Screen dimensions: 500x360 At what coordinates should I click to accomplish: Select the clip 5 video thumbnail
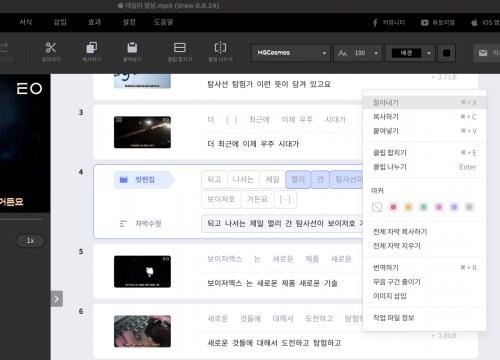[x=142, y=271]
